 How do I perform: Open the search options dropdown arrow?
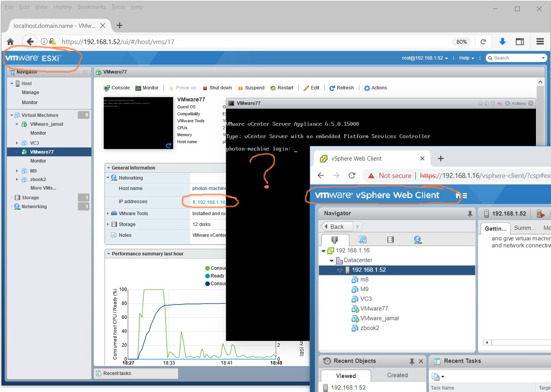coord(543,58)
